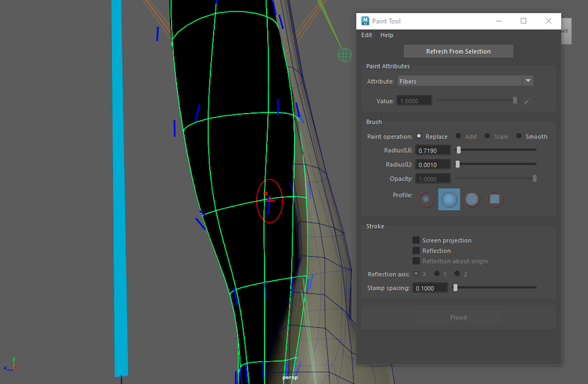
Task: Click Refresh From Selection button
Action: pos(458,51)
